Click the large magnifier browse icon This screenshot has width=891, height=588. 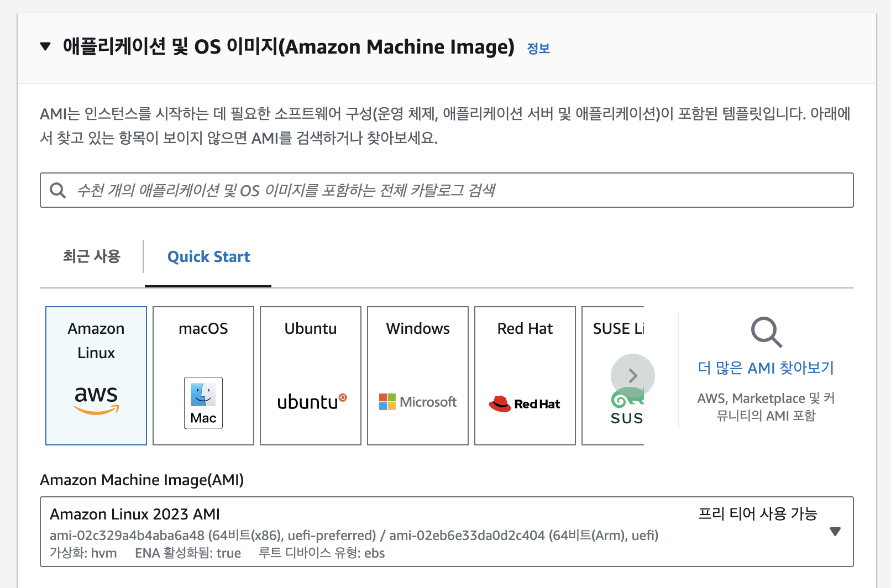pos(766,332)
